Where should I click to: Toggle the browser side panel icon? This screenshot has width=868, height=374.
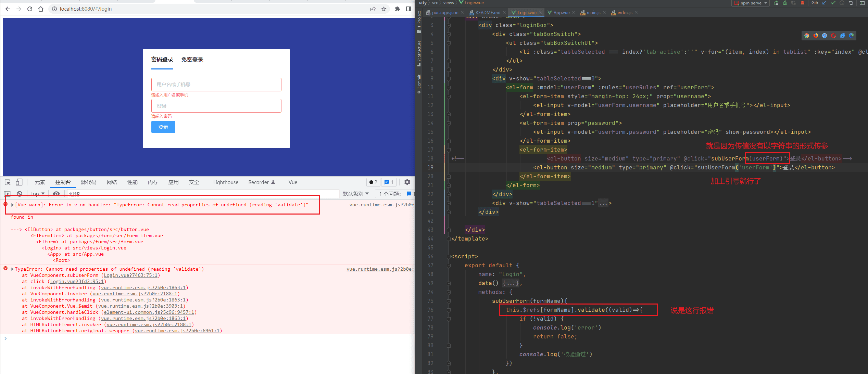pyautogui.click(x=408, y=9)
